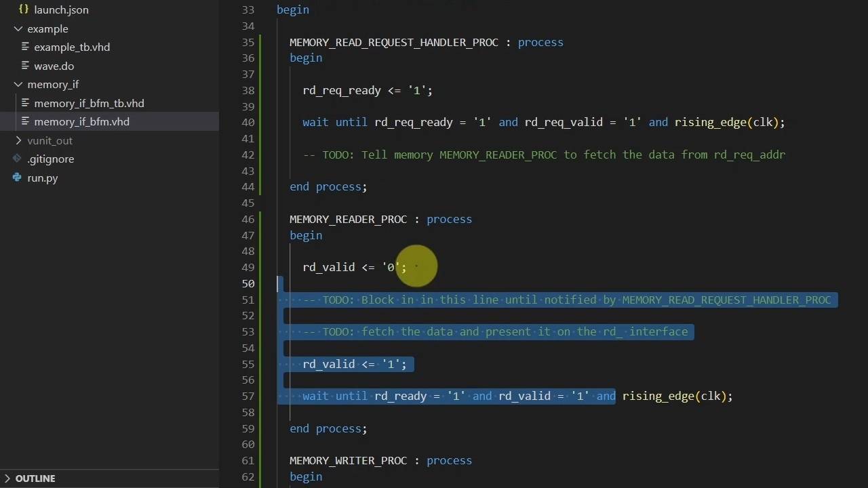Click 'begin' on line 36
This screenshot has height=488, width=868.
pos(306,58)
